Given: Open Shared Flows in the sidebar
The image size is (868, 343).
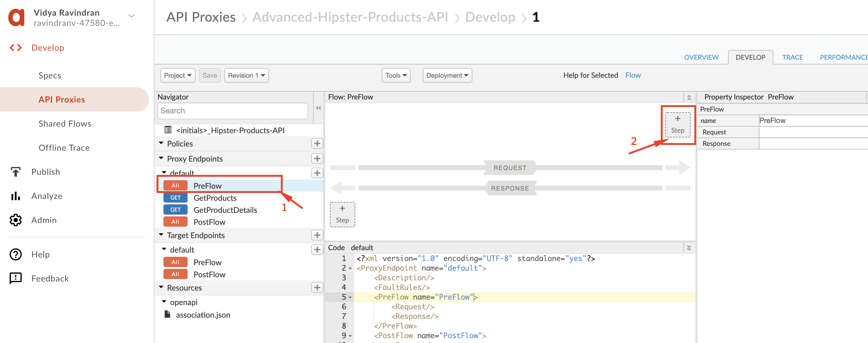Looking at the screenshot, I should click(x=65, y=124).
